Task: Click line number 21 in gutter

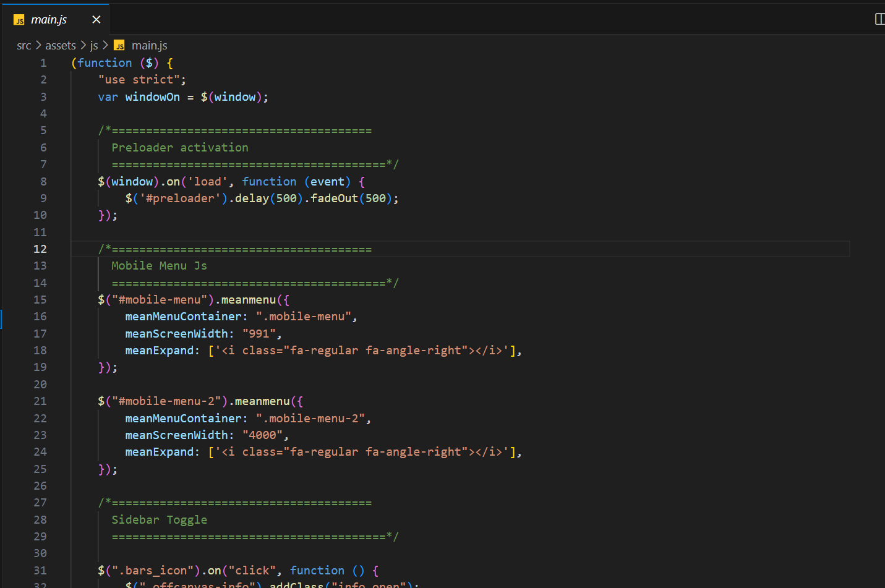Action: (40, 401)
